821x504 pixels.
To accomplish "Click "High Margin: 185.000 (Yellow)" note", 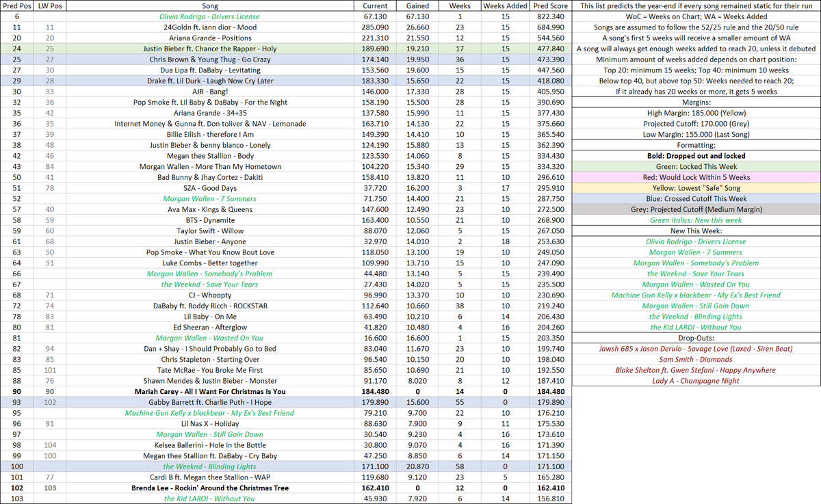I will coord(696,113).
